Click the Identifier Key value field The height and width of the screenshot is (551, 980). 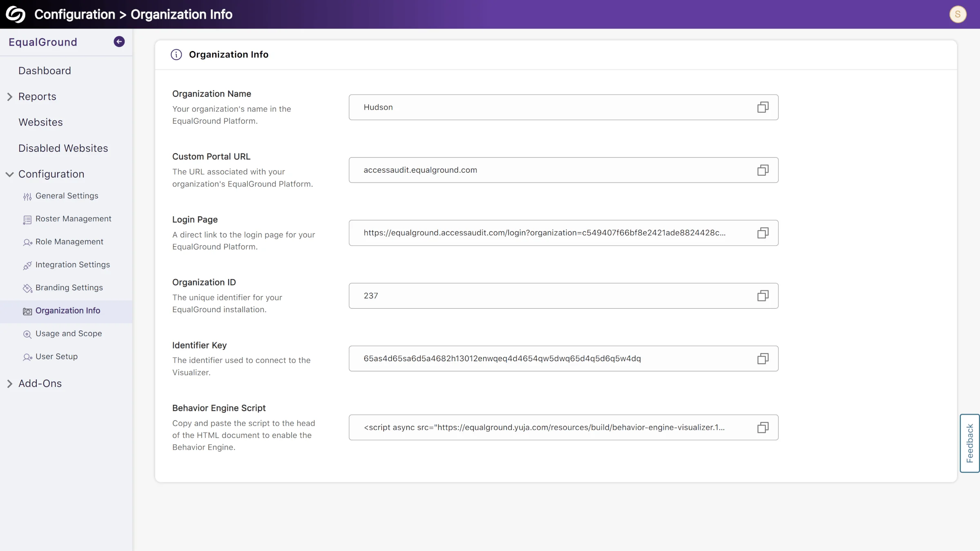(x=563, y=359)
